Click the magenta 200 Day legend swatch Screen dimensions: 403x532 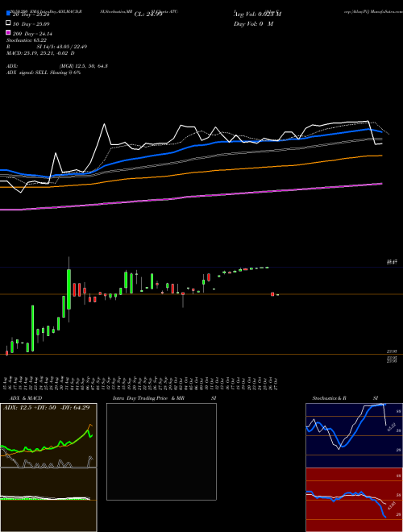(x=8, y=33)
